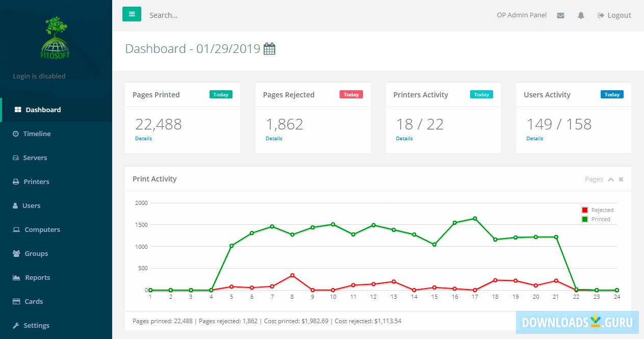The height and width of the screenshot is (339, 644).
Task: Open the Pages chart type selector
Action: tap(594, 179)
